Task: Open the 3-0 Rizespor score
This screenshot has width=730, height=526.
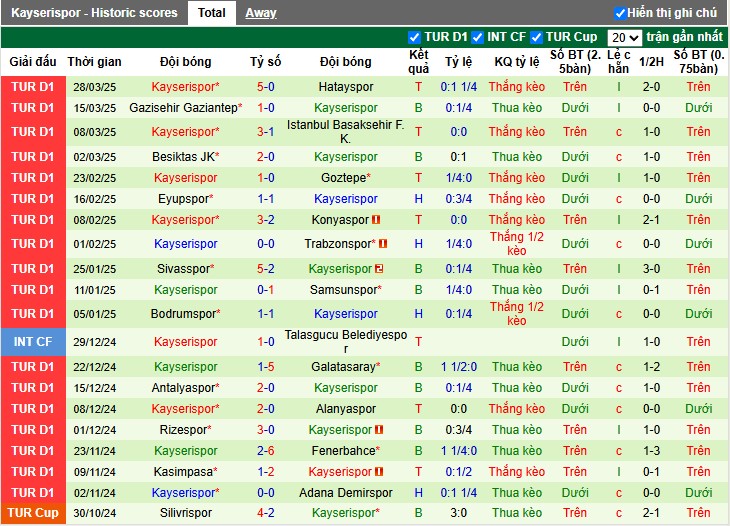Action: [266, 430]
